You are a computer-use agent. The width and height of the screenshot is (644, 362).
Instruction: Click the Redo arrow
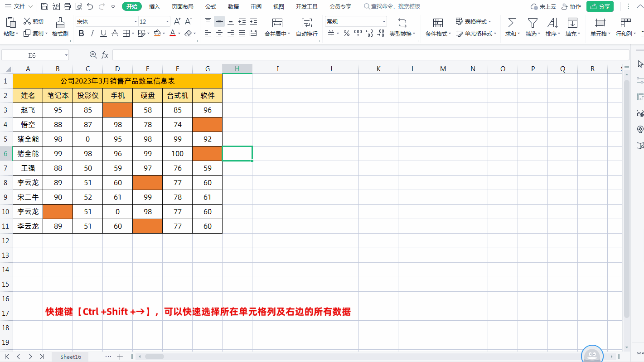tap(102, 6)
